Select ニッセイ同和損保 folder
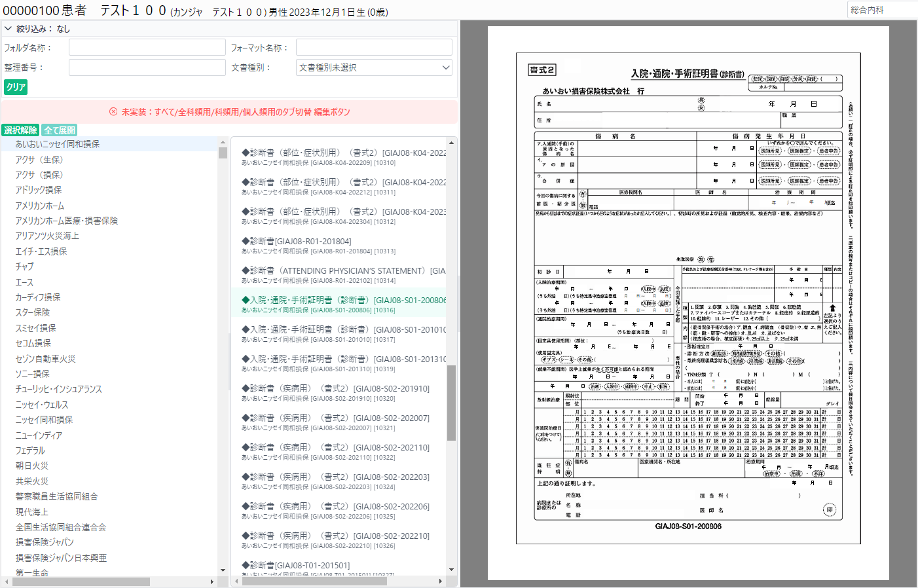This screenshot has width=918, height=588. point(110,420)
